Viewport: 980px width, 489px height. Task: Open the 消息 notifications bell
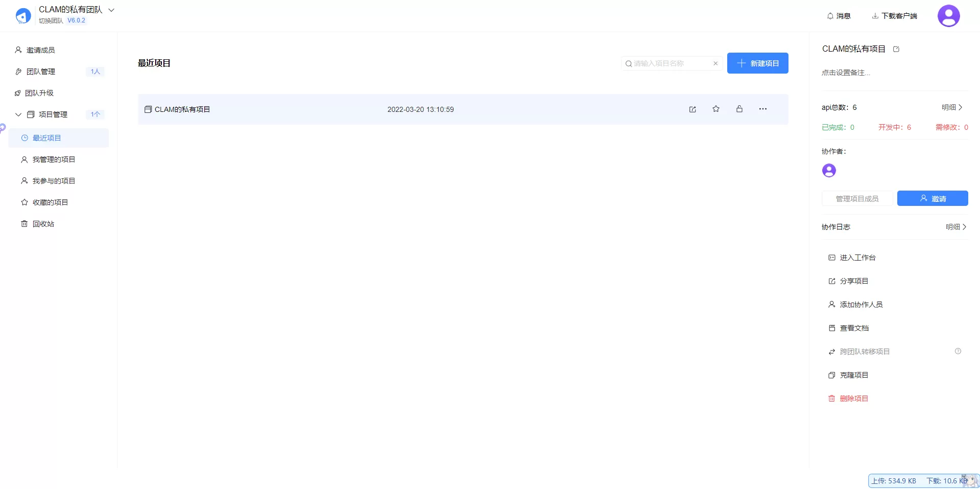point(838,16)
